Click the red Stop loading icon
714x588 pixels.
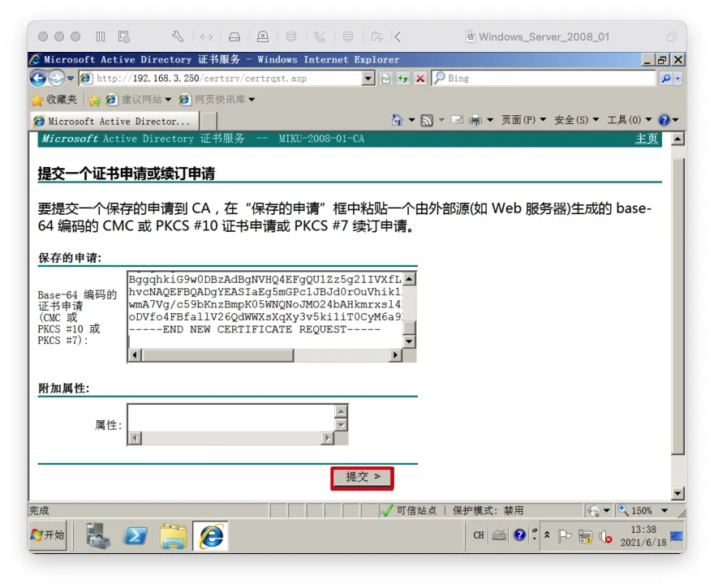pyautogui.click(x=420, y=79)
